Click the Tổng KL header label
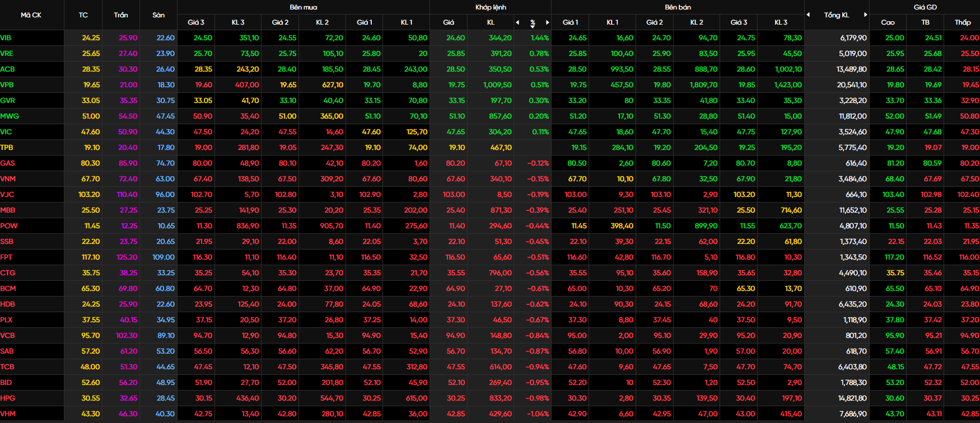Screen dimensions: 980x423 coord(836,15)
